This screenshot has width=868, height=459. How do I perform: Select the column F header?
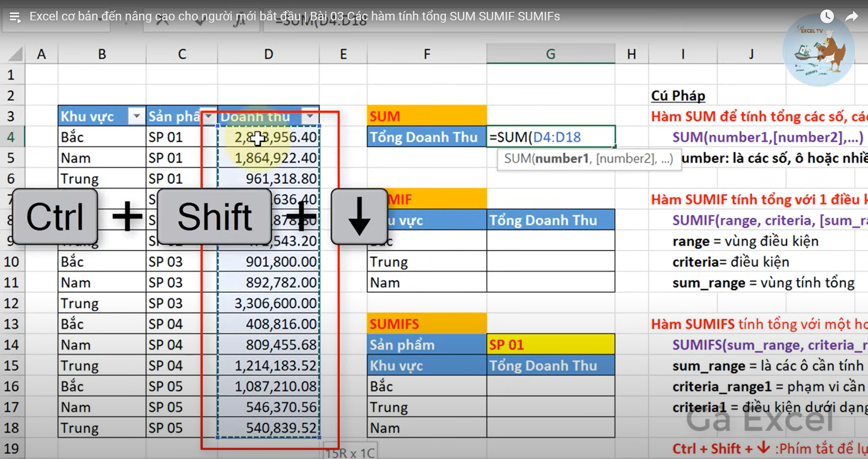point(427,54)
